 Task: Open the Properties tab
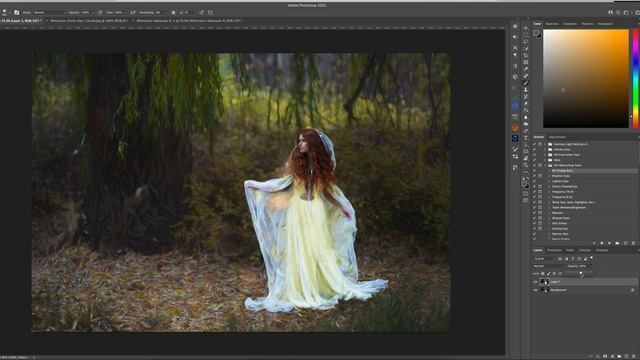[x=554, y=250]
